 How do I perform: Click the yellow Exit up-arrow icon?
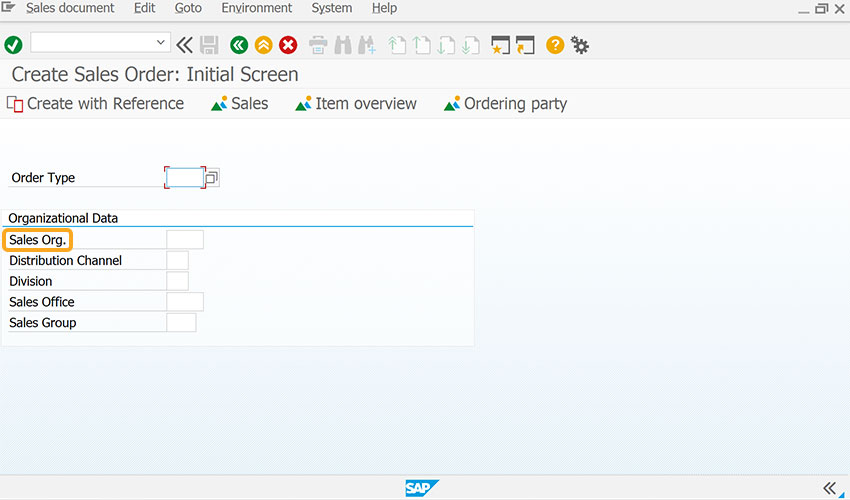coord(263,45)
